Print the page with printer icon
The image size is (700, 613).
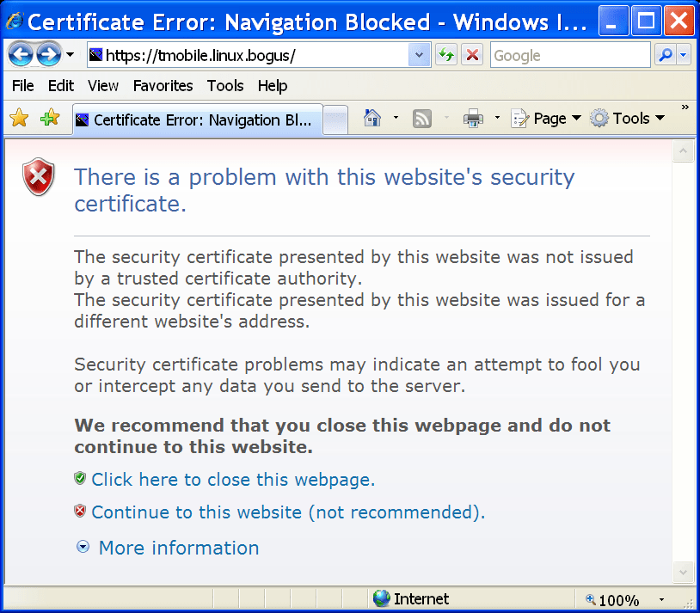tap(473, 119)
